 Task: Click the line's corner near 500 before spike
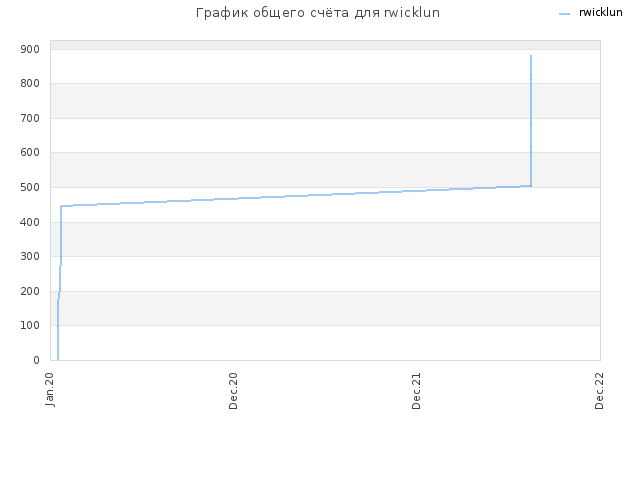pyautogui.click(x=531, y=186)
